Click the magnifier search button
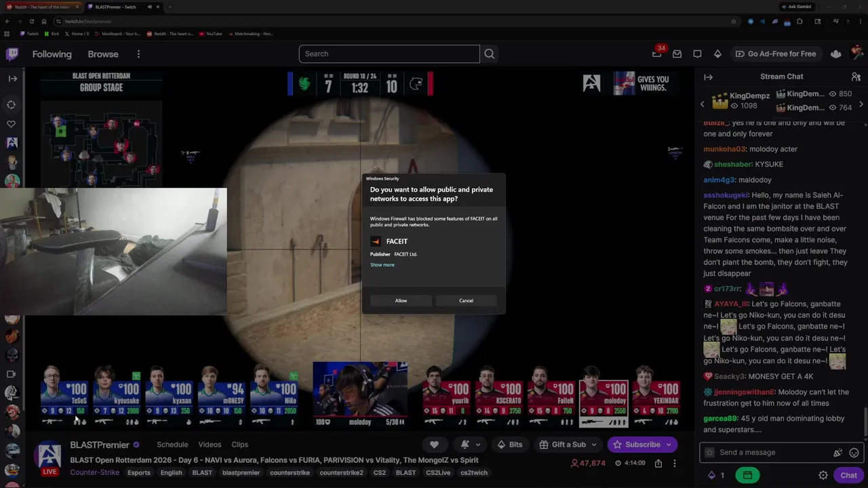This screenshot has width=868, height=488. (490, 54)
